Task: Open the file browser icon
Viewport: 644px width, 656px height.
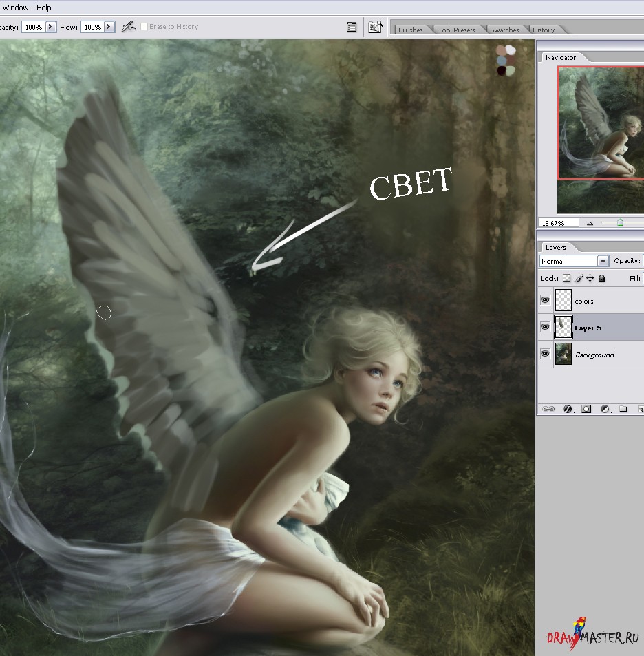Action: pyautogui.click(x=375, y=27)
